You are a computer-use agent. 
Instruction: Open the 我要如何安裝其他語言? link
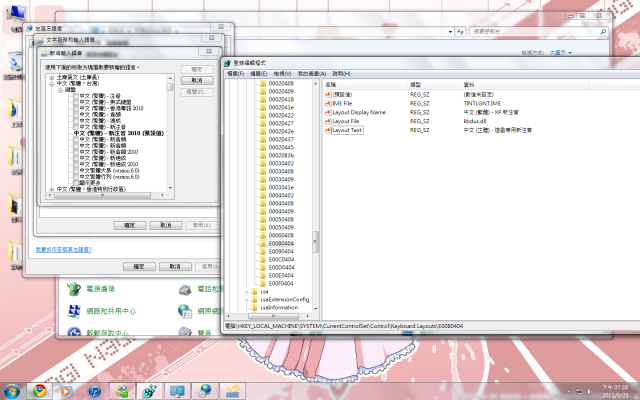tap(64, 249)
